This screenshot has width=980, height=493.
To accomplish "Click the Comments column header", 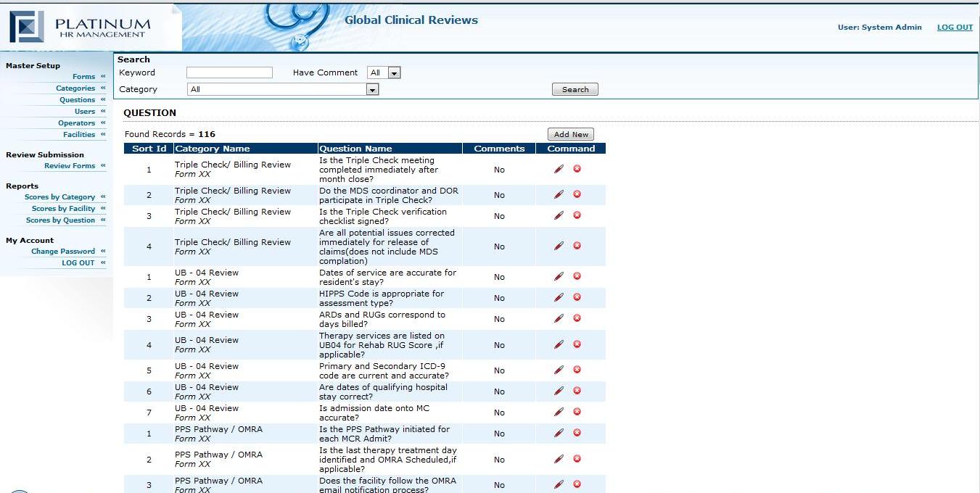I will pyautogui.click(x=499, y=149).
